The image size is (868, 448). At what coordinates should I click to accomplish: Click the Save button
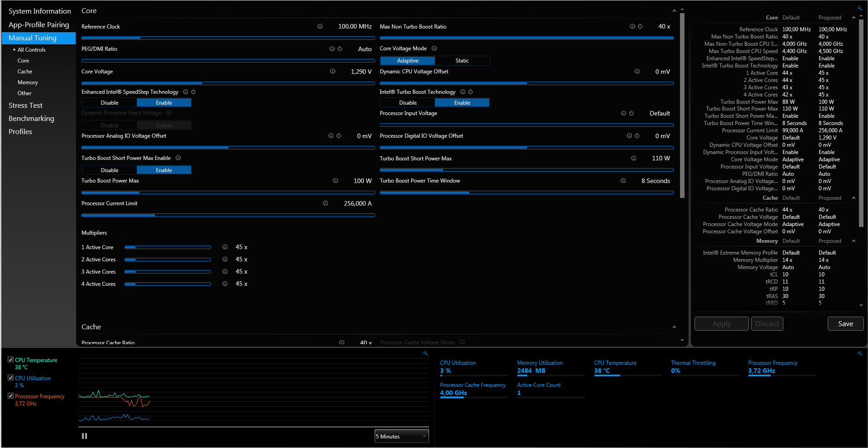(845, 323)
